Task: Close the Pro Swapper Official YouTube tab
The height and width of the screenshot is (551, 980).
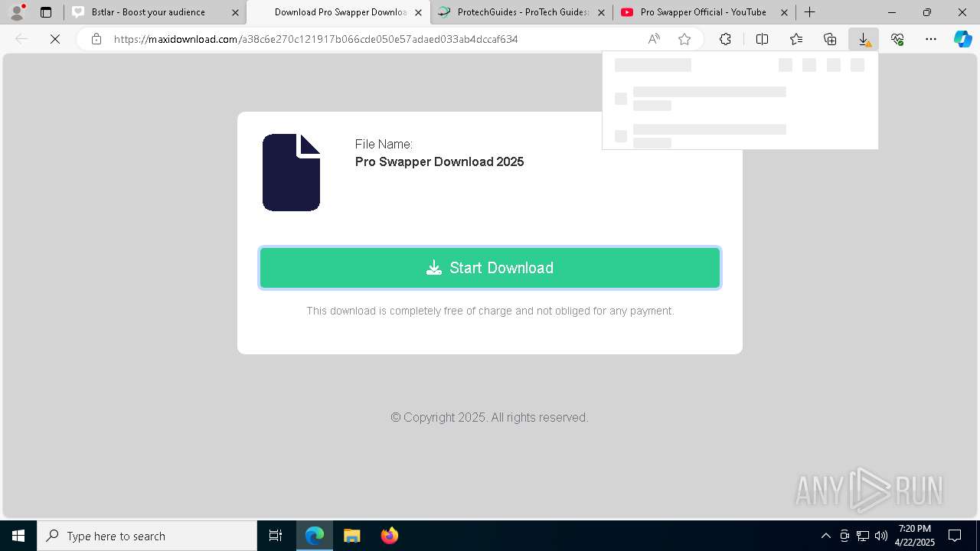Action: coord(784,12)
